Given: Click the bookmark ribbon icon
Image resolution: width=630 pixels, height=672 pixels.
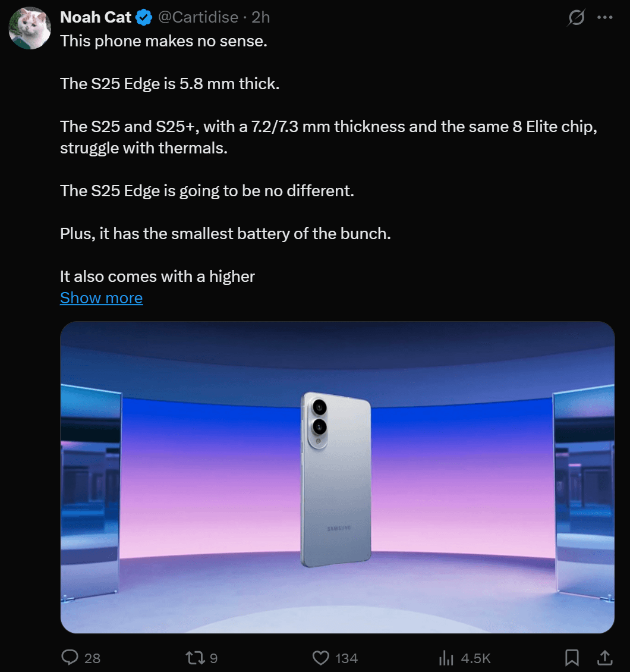Looking at the screenshot, I should 572,658.
